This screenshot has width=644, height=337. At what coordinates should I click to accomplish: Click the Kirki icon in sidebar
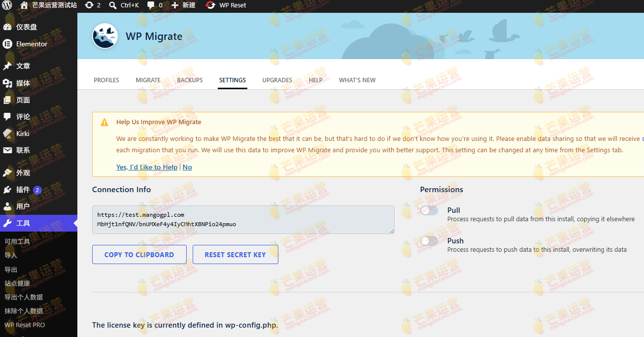7,134
